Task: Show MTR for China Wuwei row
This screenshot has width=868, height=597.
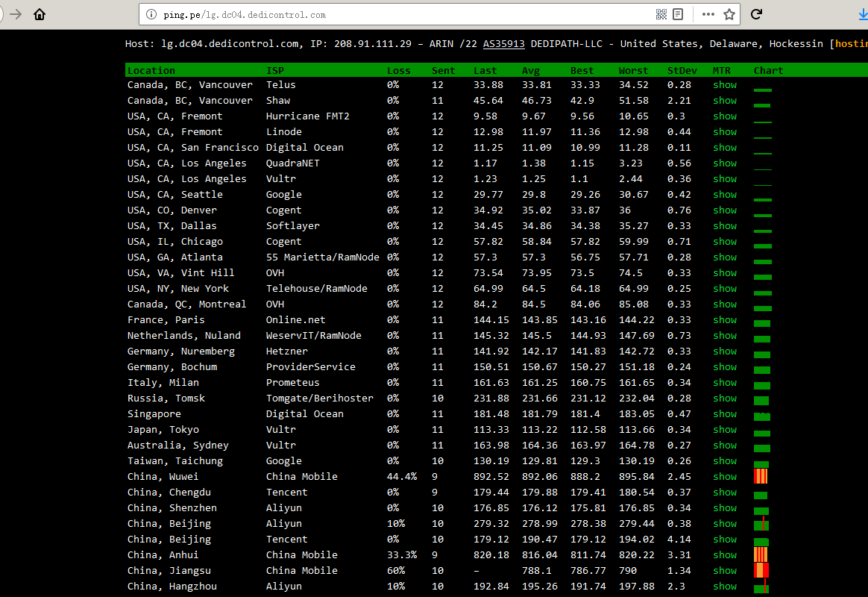Action: (x=725, y=476)
